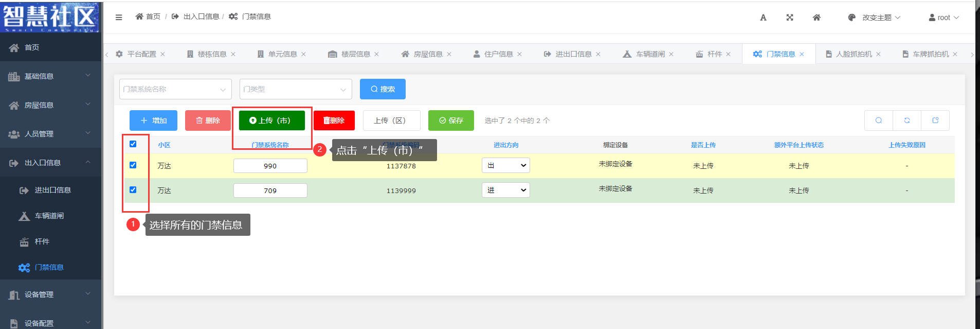Click the green 保存 button

(451, 120)
